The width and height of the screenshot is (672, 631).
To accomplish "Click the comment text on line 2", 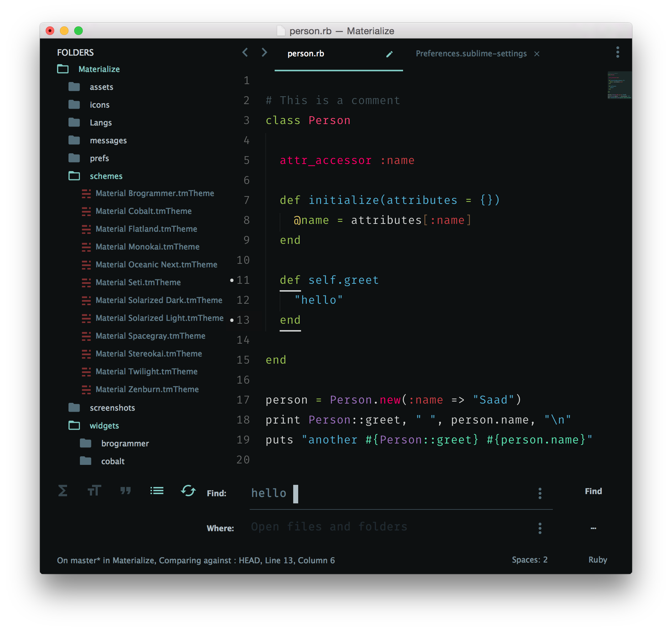I will click(x=333, y=101).
